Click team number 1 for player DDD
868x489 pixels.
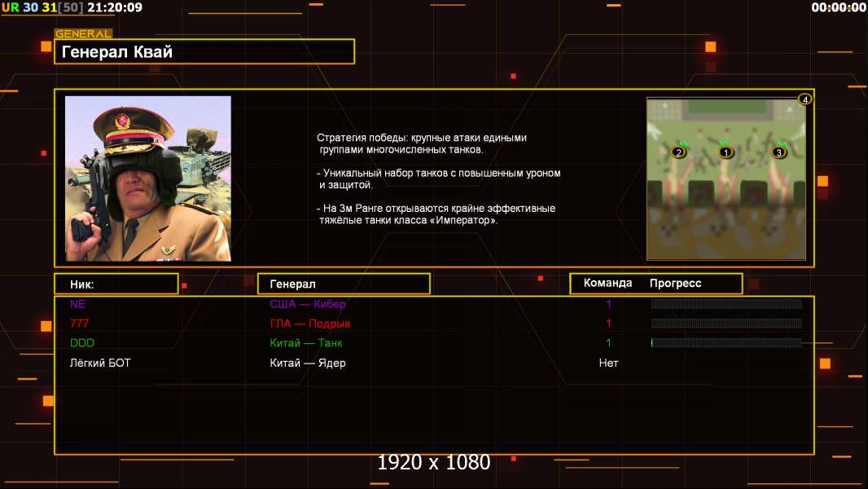click(608, 343)
